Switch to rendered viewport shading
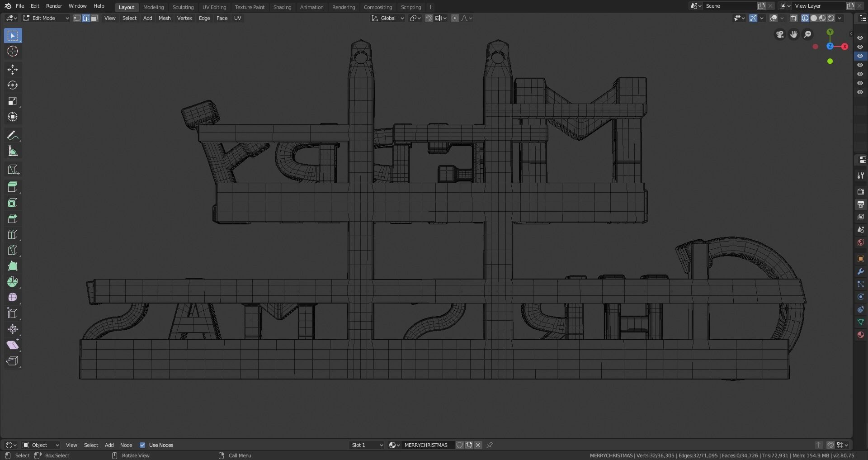Screen dimensions: 868x460 831,18
